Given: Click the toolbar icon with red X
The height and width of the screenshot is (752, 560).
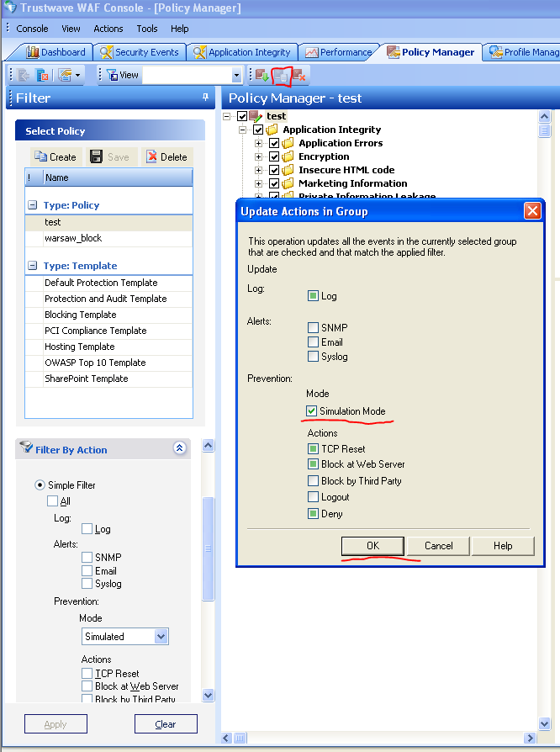Looking at the screenshot, I should coord(299,76).
